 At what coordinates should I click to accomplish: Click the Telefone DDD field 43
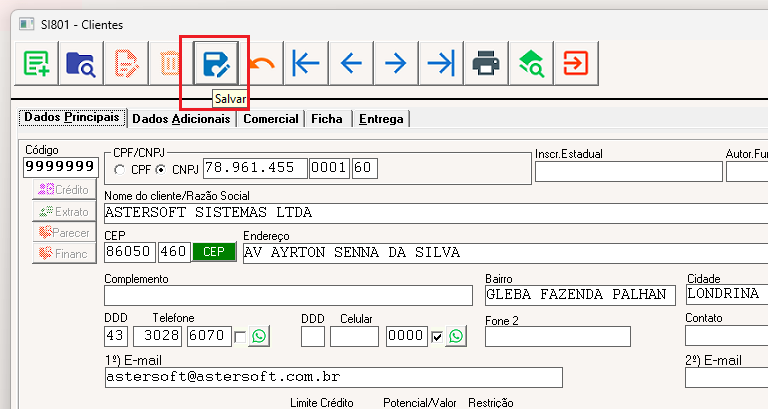pos(116,336)
